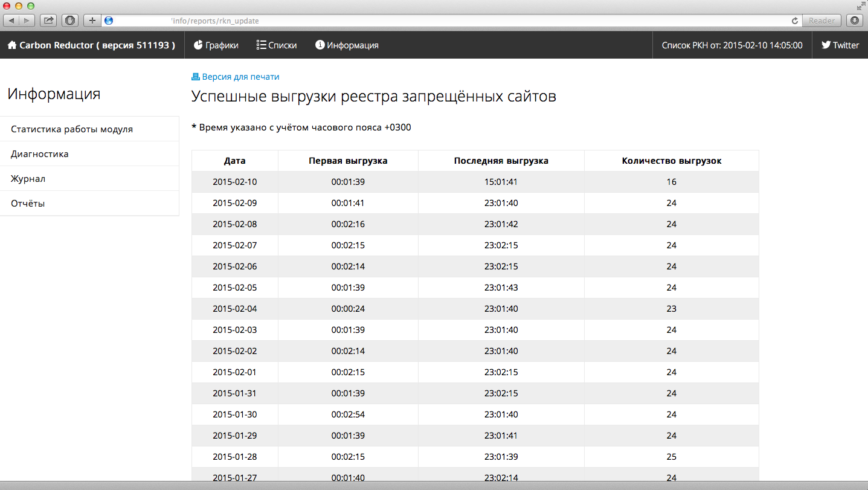This screenshot has height=490, width=868.
Task: Click the printer icon by Версия для печати
Action: [195, 77]
